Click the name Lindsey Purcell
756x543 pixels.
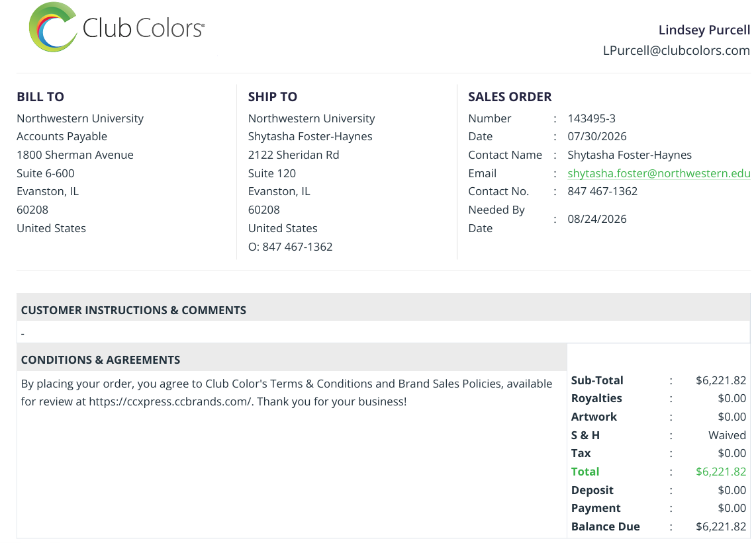coord(704,30)
